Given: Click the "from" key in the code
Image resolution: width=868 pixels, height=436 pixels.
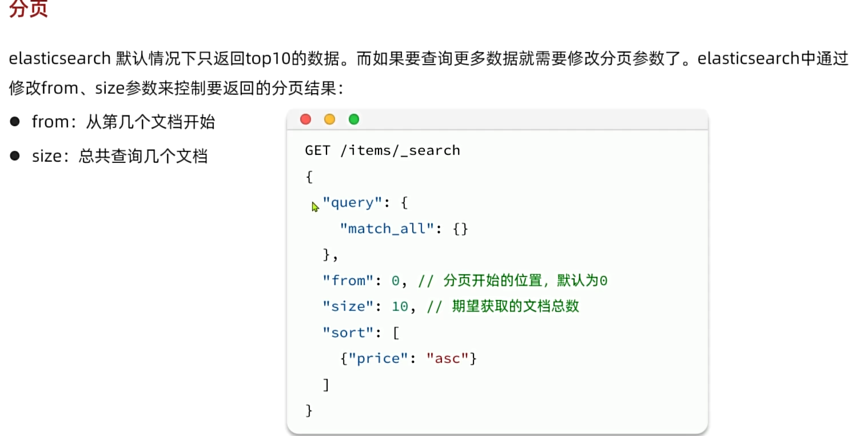Looking at the screenshot, I should coord(348,281).
